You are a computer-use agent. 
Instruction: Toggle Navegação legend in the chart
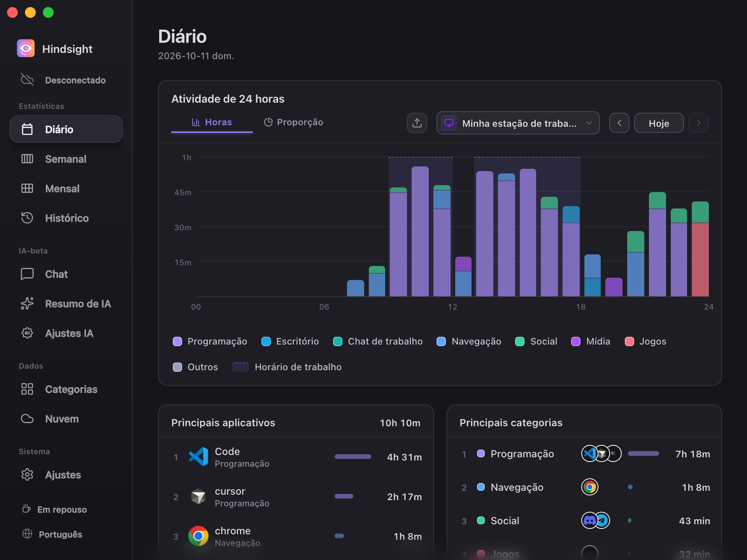tap(469, 341)
